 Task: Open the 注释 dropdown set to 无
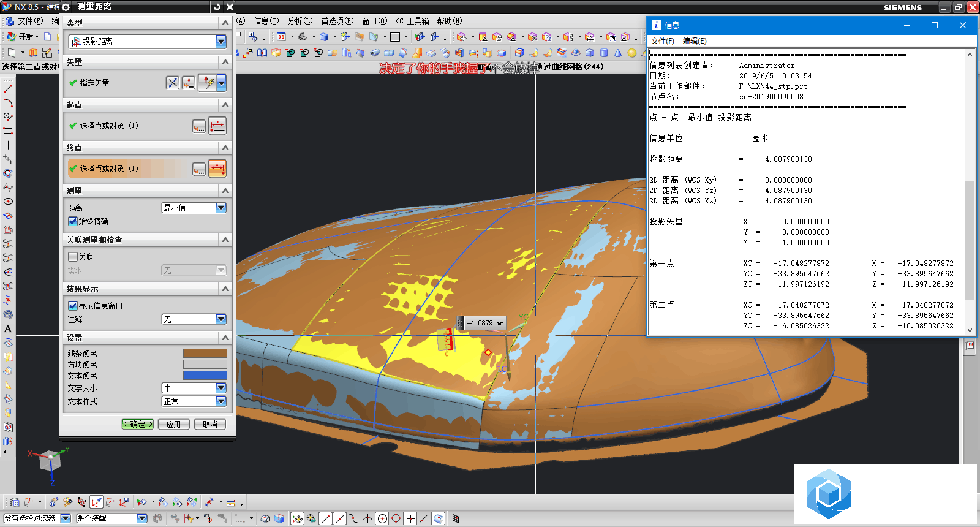point(194,319)
